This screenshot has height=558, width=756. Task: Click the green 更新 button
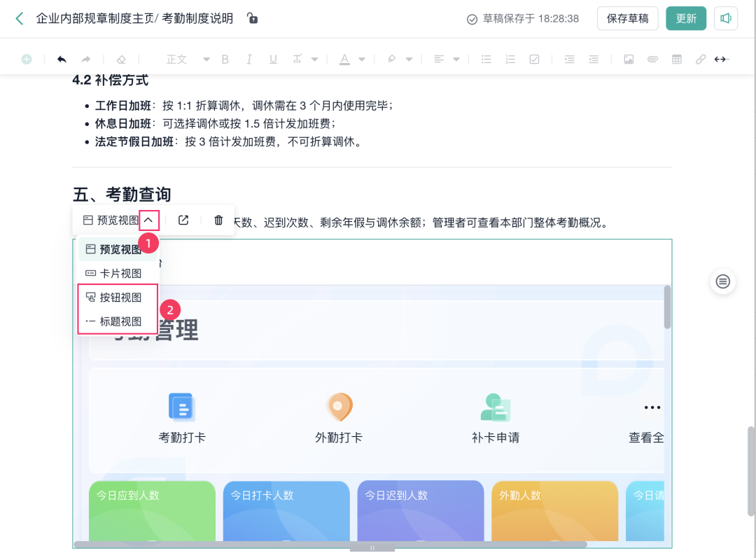coord(685,19)
